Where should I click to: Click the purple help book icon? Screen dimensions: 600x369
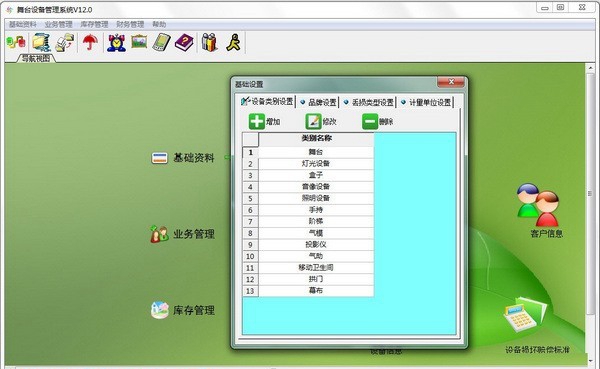tap(184, 42)
